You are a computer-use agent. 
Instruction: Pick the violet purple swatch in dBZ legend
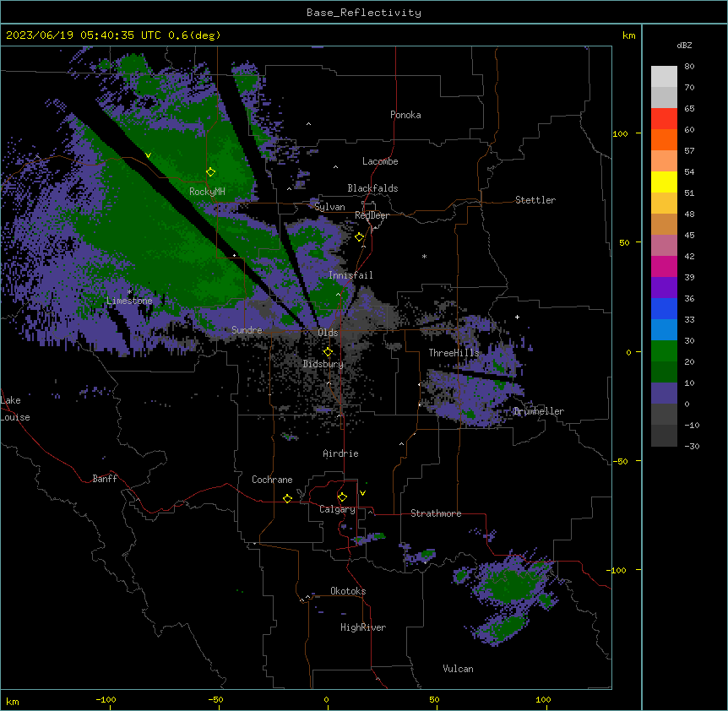[664, 288]
